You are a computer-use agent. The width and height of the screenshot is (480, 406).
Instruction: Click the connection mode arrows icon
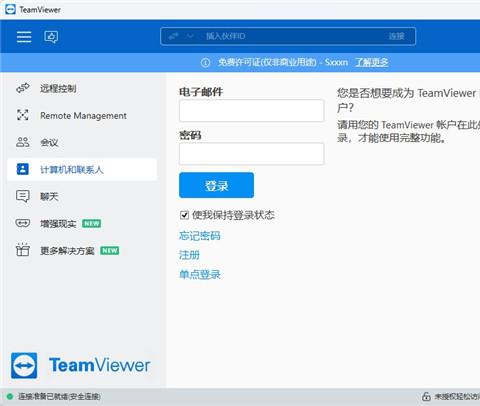174,36
